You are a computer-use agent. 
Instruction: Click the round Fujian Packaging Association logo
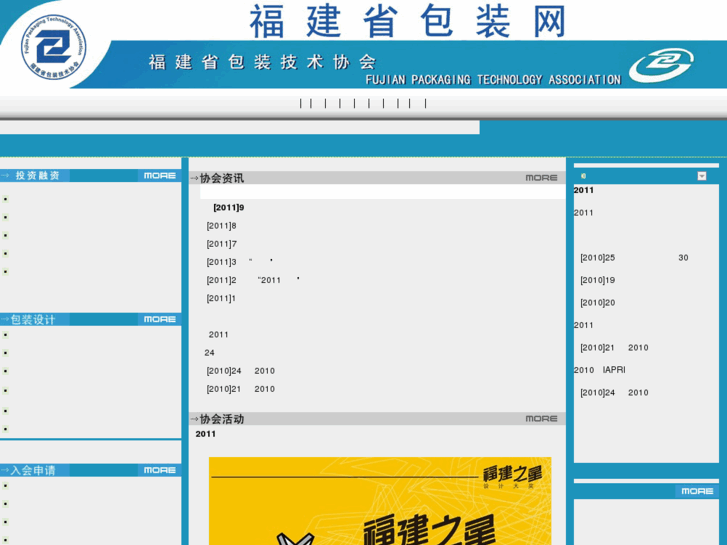(x=53, y=47)
